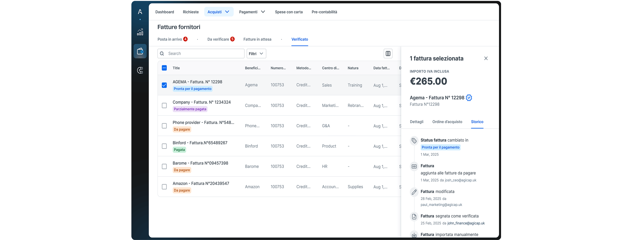644x240 pixels.
Task: Toggle the select-all checkbox in table header
Action: click(164, 68)
